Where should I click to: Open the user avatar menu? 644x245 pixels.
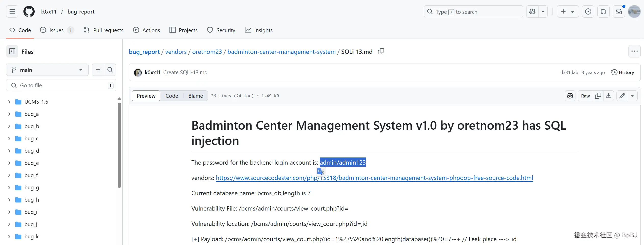634,11
